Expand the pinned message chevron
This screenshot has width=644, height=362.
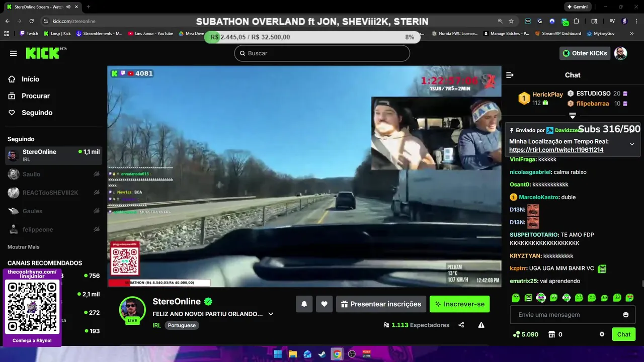[632, 144]
